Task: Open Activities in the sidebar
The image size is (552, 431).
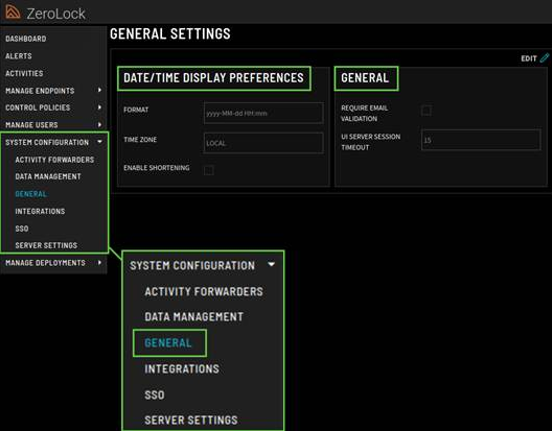Action: [24, 73]
